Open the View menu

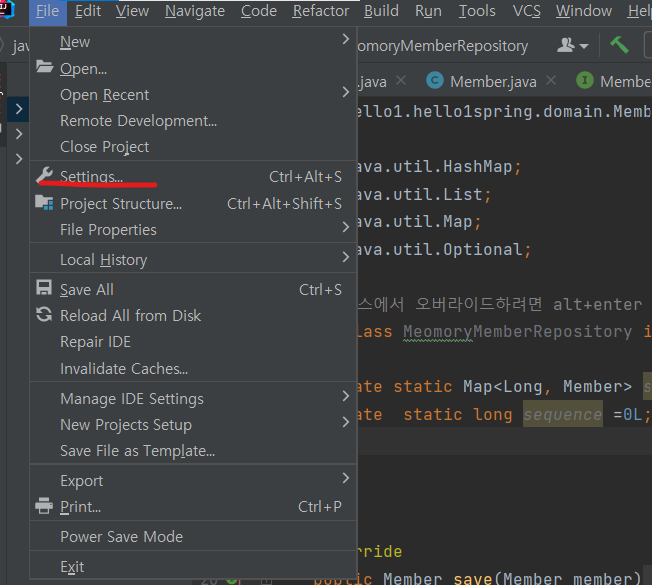click(x=132, y=11)
